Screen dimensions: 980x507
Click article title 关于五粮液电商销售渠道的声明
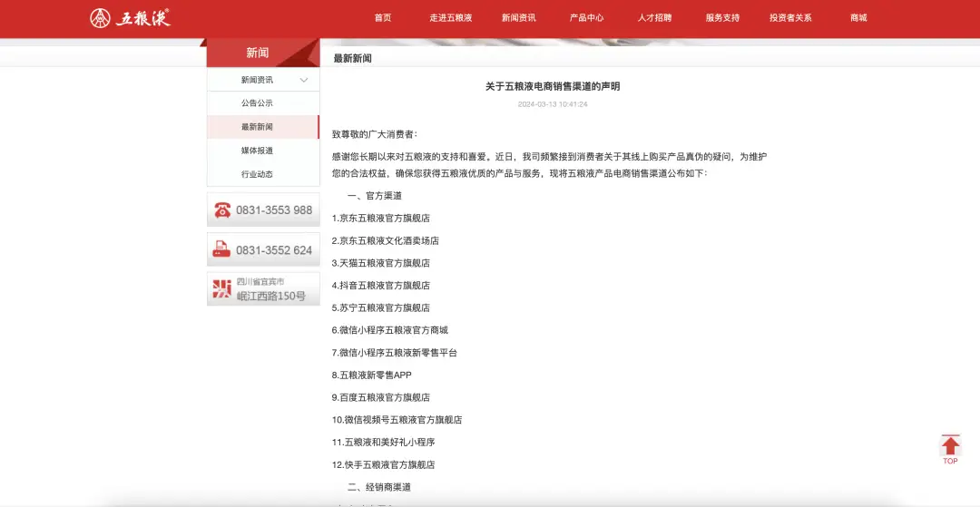coord(554,87)
